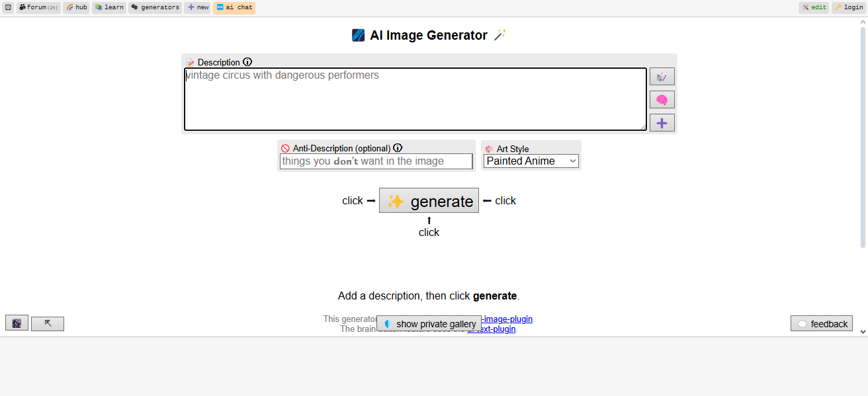Click the purple plus button beside description
The height and width of the screenshot is (396, 868).
662,122
